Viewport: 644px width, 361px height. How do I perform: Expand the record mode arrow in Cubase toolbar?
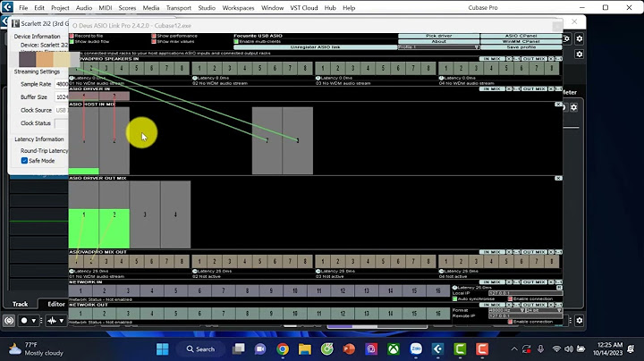pos(34,321)
